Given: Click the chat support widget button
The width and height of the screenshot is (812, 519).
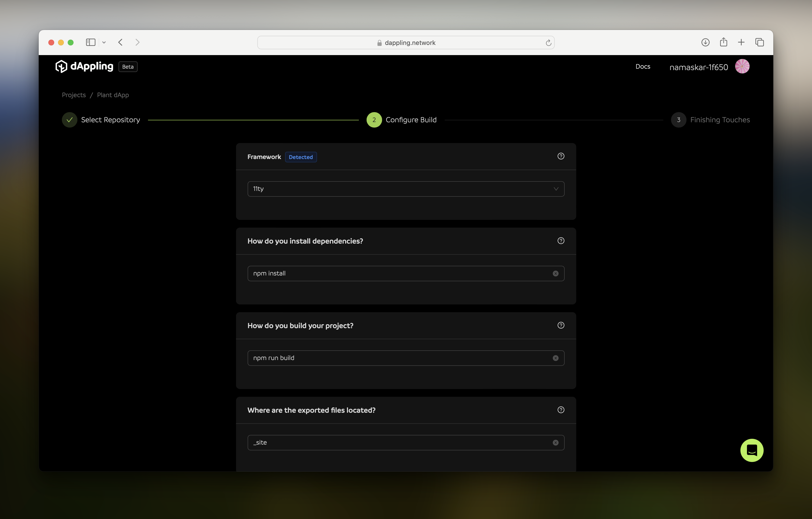Looking at the screenshot, I should click(751, 449).
